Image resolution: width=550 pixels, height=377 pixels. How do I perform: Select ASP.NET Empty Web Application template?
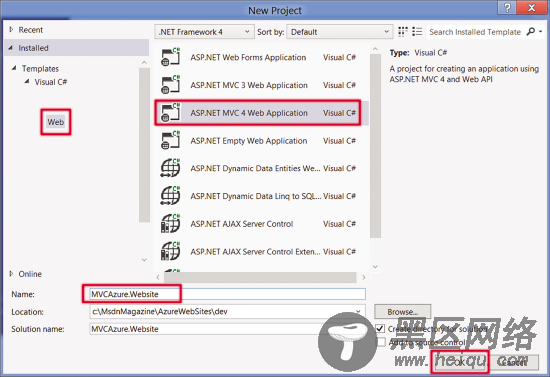click(x=261, y=140)
